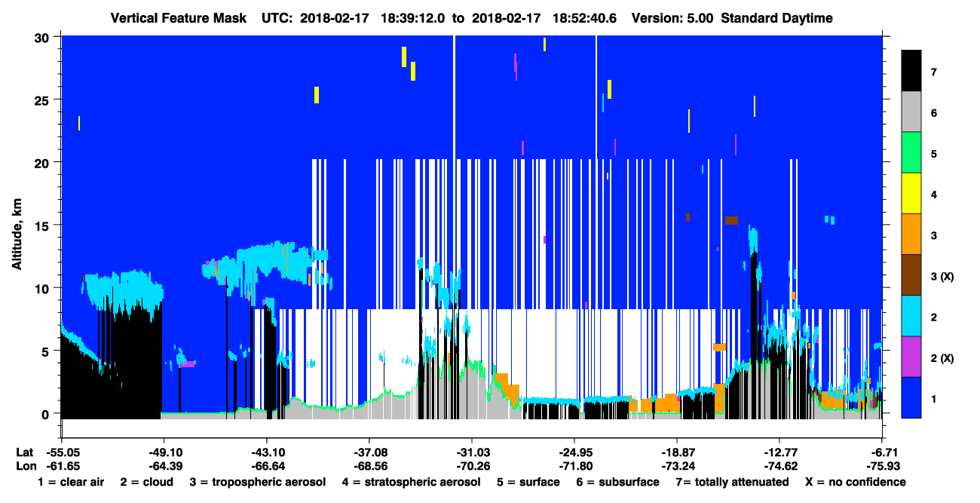Click the blue legend swatch labeled 1
980x503 pixels.
pos(911,397)
